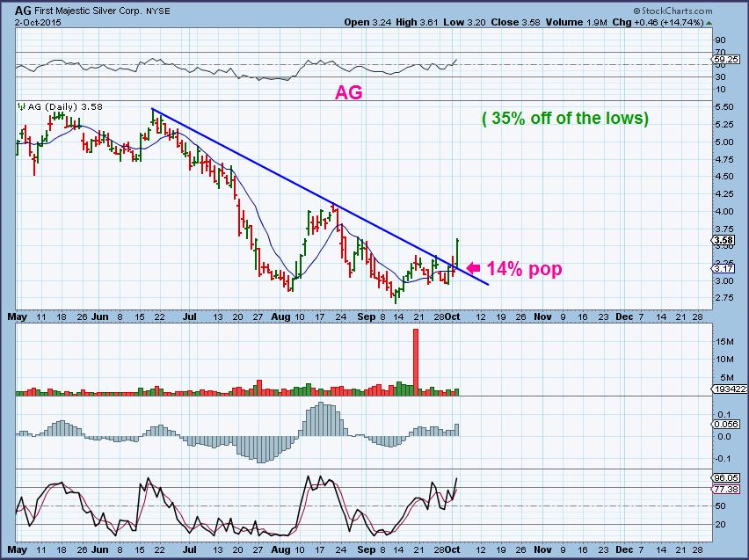Image resolution: width=749 pixels, height=560 pixels.
Task: Click the 0.056 histogram value tag
Action: click(x=726, y=425)
